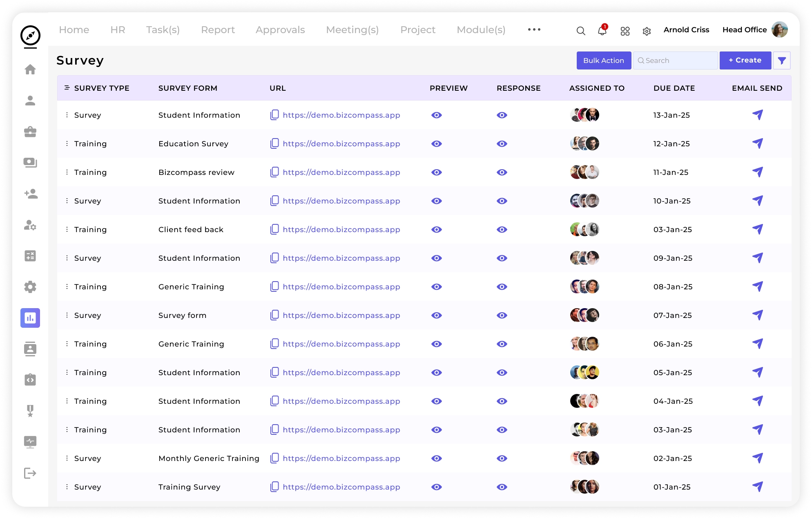The width and height of the screenshot is (812, 519).
Task: Click the email send arrow for Education Survey
Action: 758,143
